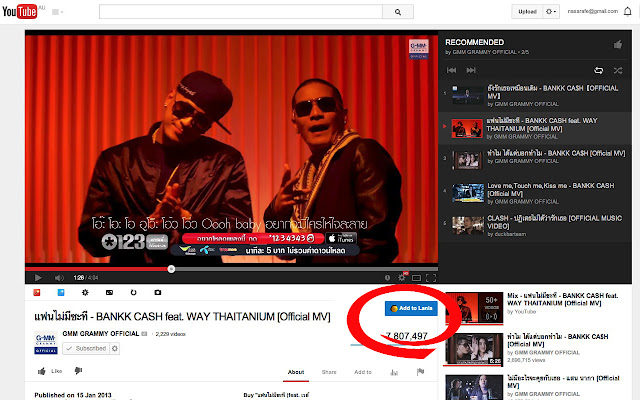
Task: Skip to the next playlist video
Action: (x=471, y=70)
